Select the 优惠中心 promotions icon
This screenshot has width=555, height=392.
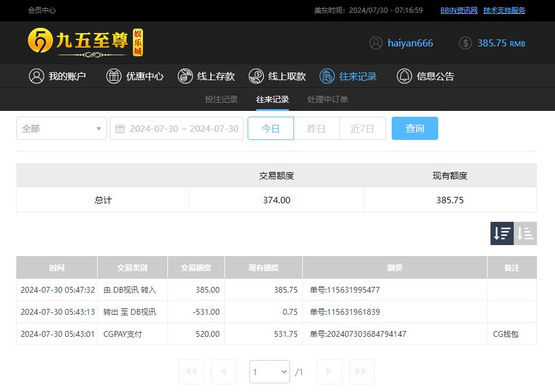[x=114, y=76]
